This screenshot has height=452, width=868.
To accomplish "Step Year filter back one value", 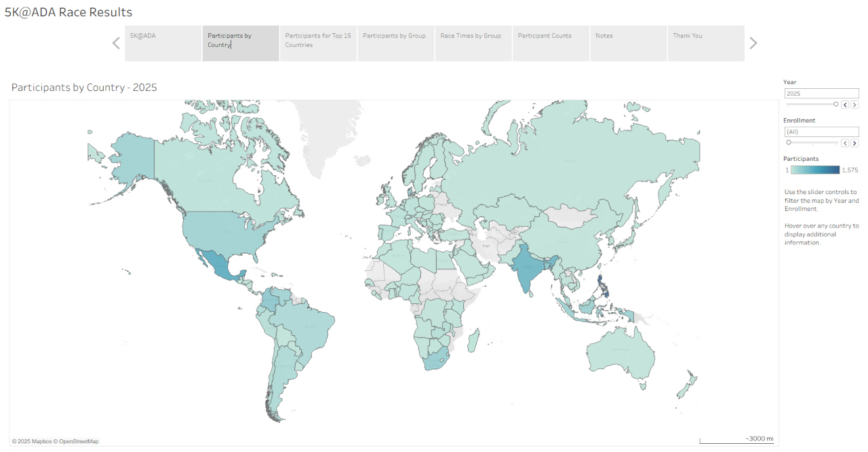I will click(845, 105).
